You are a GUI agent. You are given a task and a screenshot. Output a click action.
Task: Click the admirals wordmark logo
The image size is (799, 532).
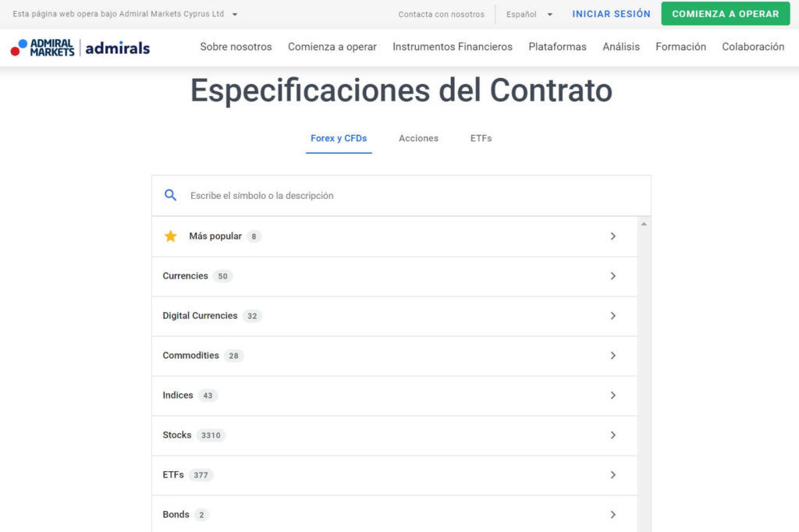point(118,48)
